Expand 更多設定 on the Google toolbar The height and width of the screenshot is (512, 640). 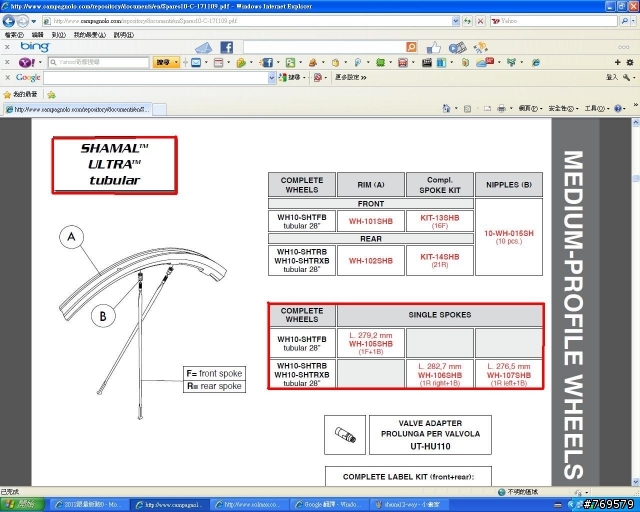point(351,77)
